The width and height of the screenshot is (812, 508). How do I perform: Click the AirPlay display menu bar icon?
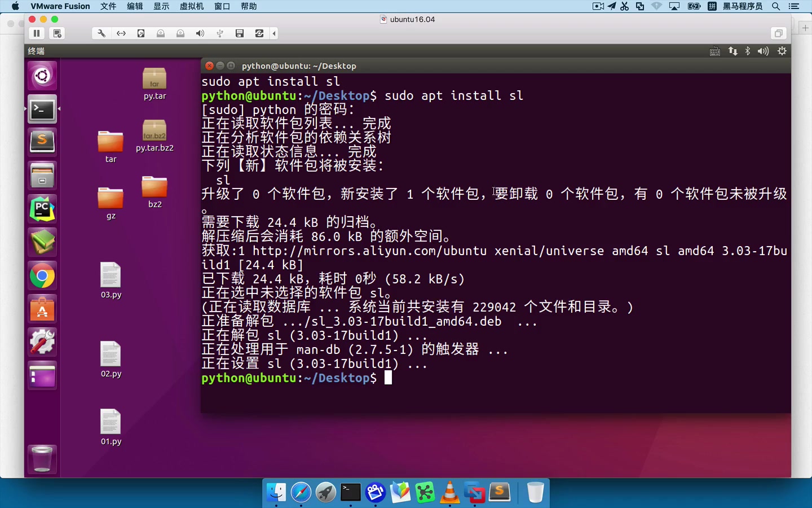[x=674, y=6]
